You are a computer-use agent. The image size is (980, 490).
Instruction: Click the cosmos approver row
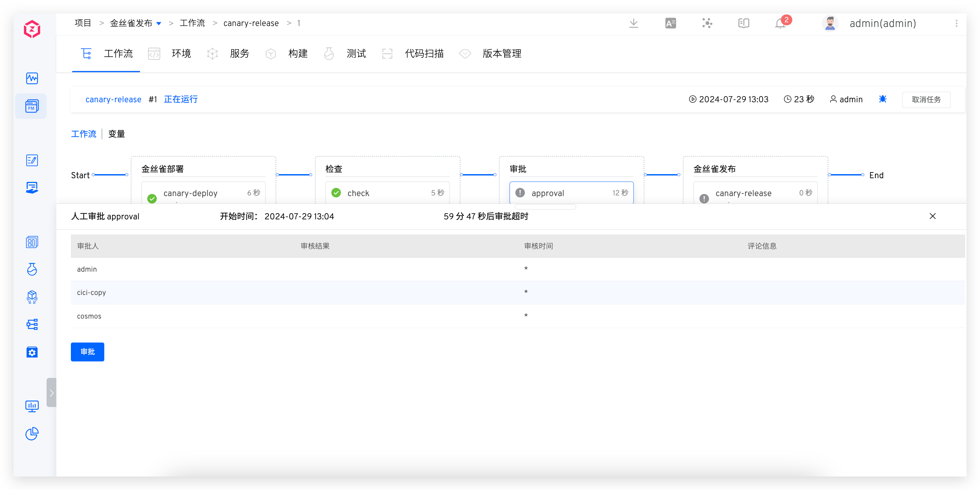(518, 316)
